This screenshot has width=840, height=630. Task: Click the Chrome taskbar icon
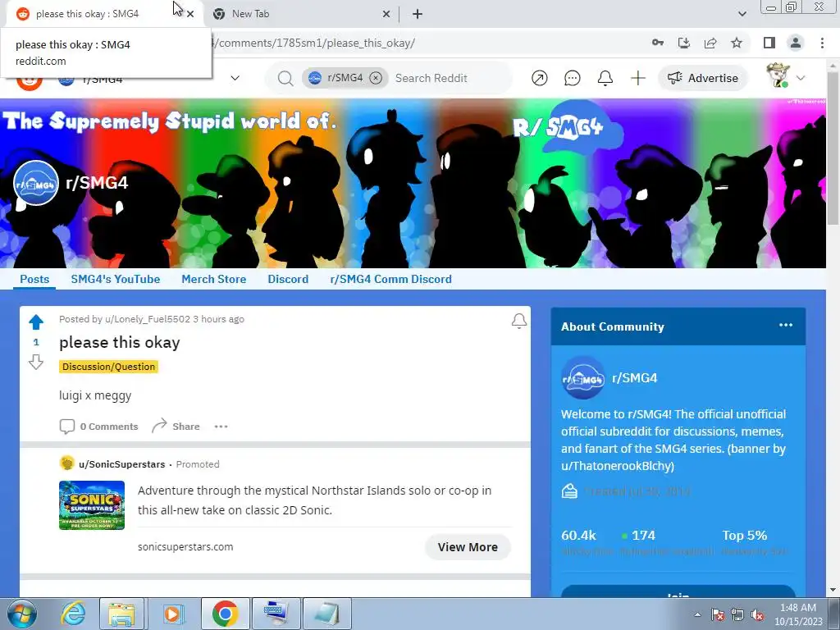point(225,614)
